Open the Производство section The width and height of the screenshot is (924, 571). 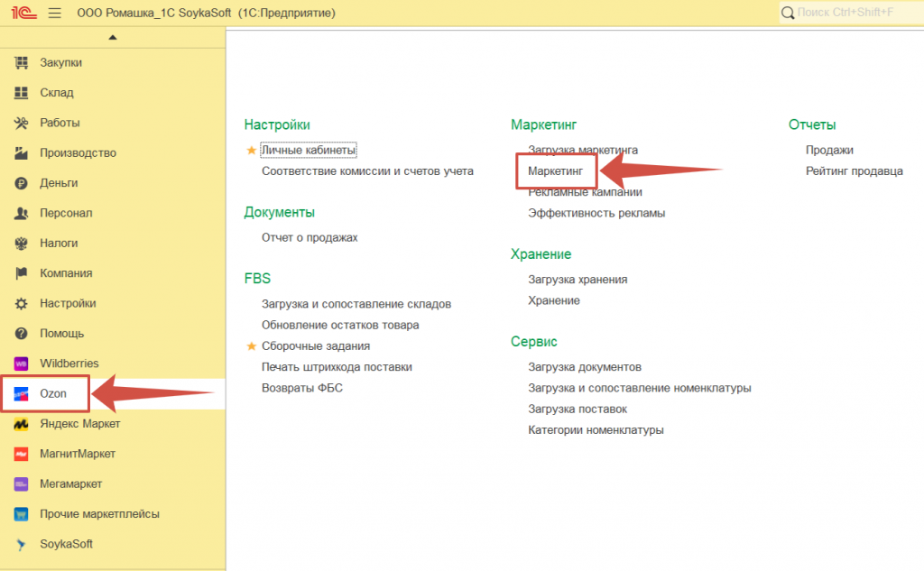click(x=78, y=153)
